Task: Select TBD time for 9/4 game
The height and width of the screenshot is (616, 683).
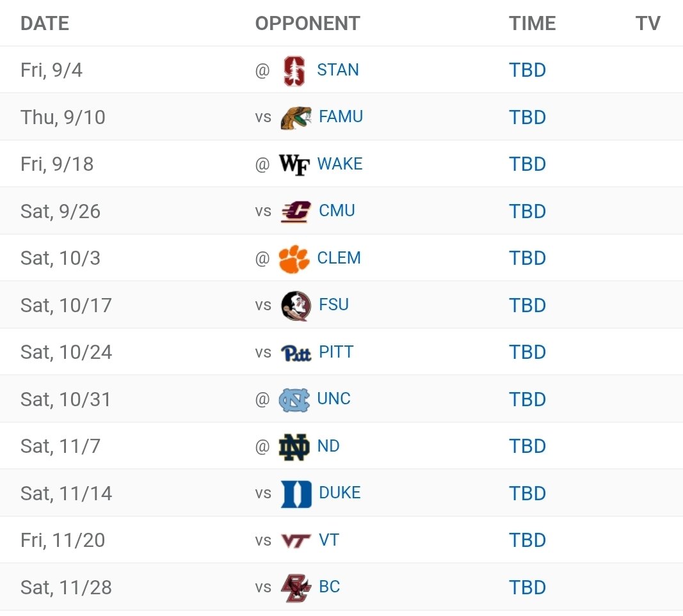Action: [527, 70]
